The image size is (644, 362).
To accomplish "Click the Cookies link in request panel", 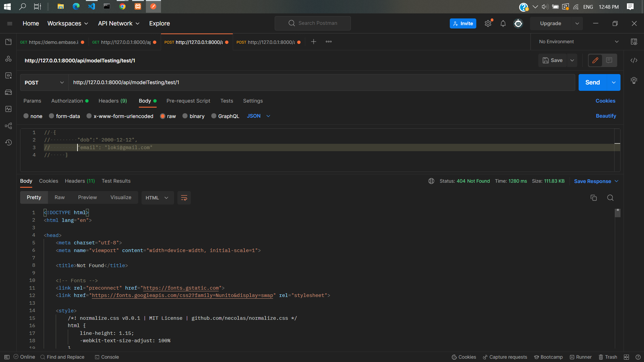I will coord(605,101).
